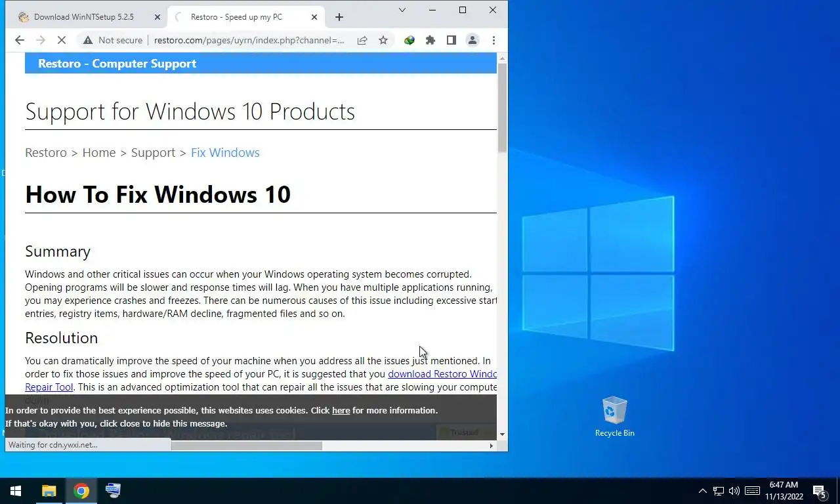Image resolution: width=840 pixels, height=504 pixels.
Task: Click the Fix Windows breadcrumb link
Action: [225, 152]
